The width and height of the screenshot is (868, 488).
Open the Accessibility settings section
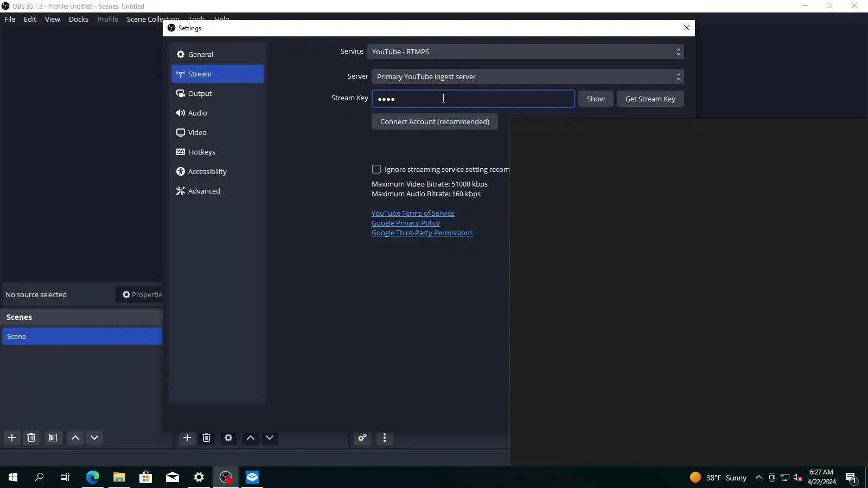[218, 171]
